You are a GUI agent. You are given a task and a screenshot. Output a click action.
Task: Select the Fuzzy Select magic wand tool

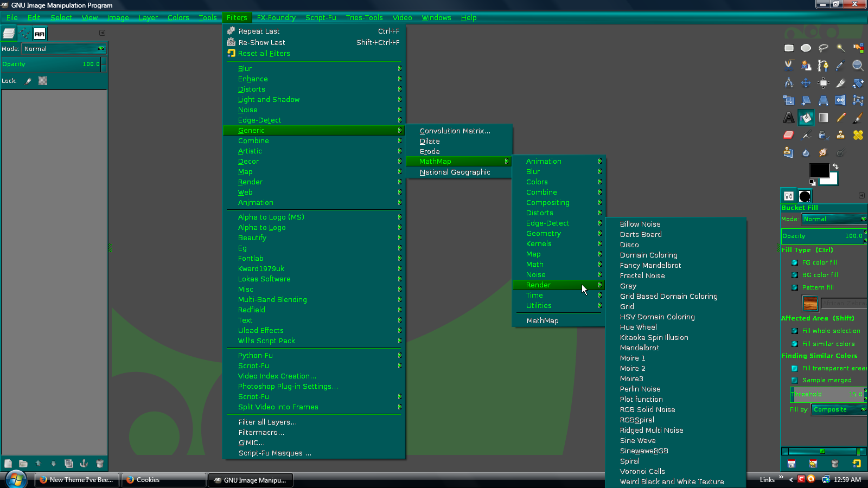841,48
